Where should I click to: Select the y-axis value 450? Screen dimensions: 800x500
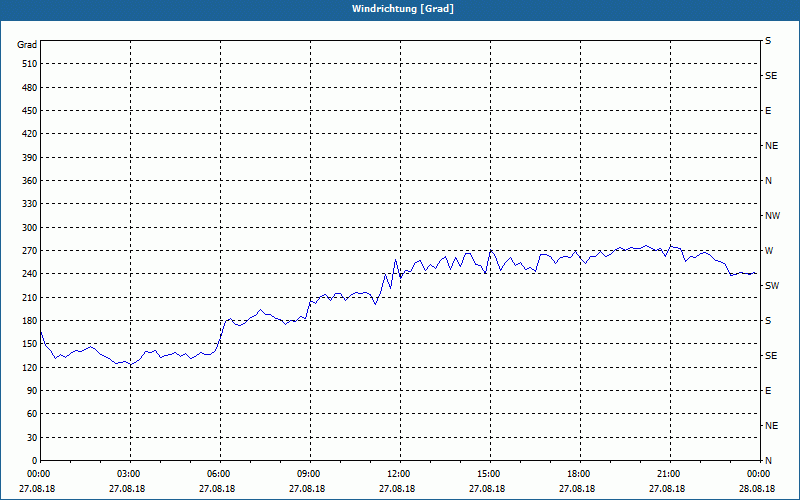point(30,111)
